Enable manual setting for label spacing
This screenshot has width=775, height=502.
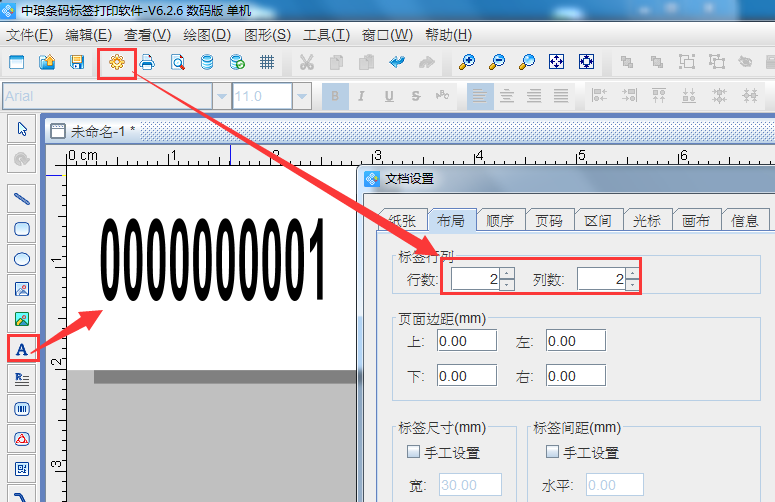pos(552,452)
